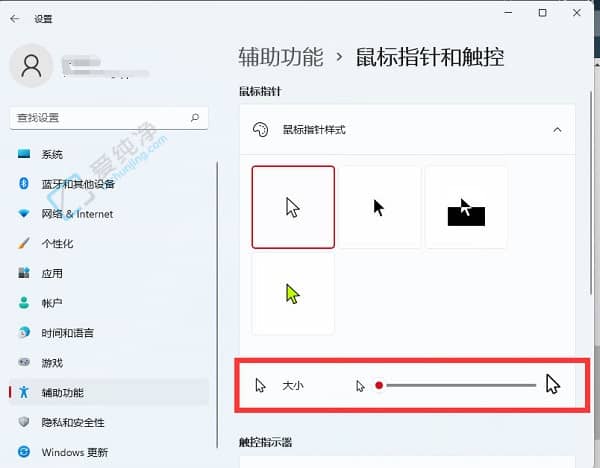
Task: Click the 辅助功能 accessibility figure icon
Action: [x=24, y=392]
